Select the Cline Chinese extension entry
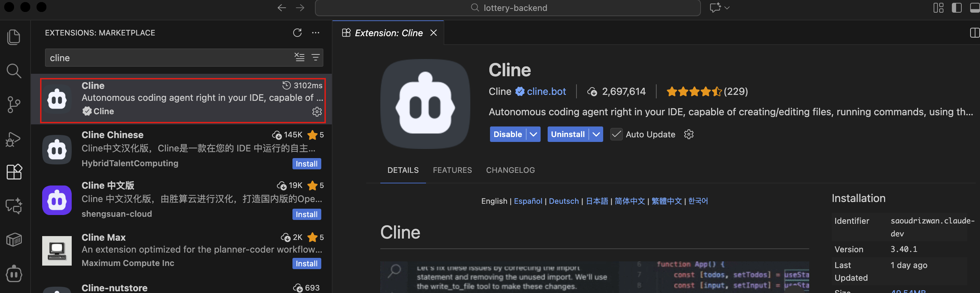Image resolution: width=980 pixels, height=293 pixels. [182, 150]
